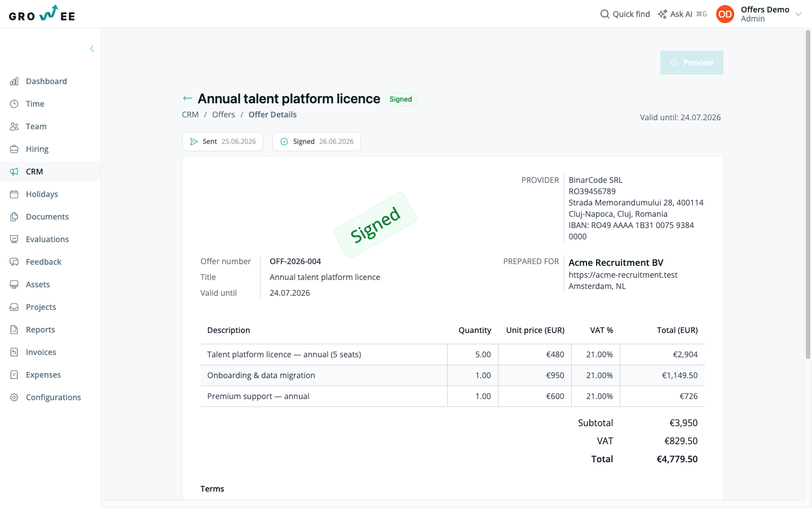Select the Configurations gear icon
The image size is (812, 508).
click(14, 397)
